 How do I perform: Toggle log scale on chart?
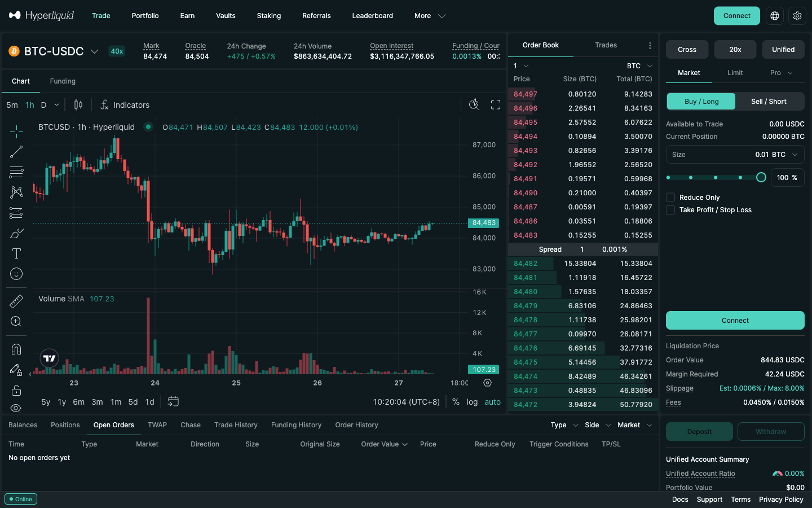(x=472, y=402)
